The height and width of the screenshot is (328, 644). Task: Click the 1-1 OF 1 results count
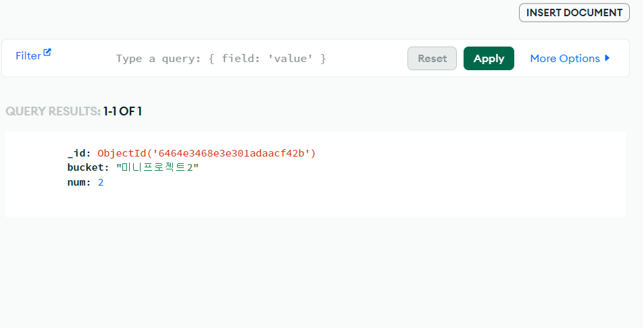pos(122,111)
